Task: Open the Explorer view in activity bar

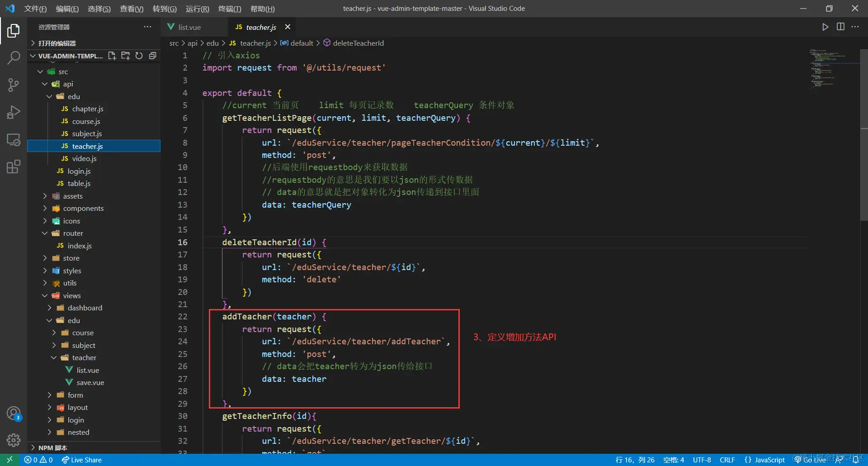Action: point(14,31)
